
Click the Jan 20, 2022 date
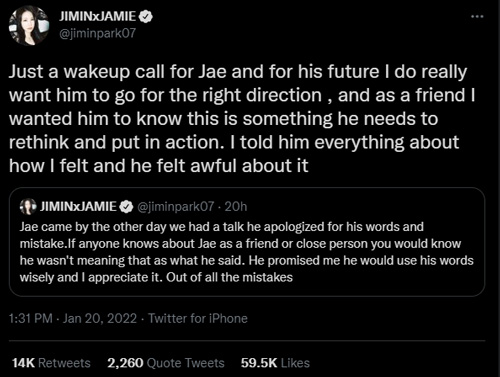pos(100,318)
